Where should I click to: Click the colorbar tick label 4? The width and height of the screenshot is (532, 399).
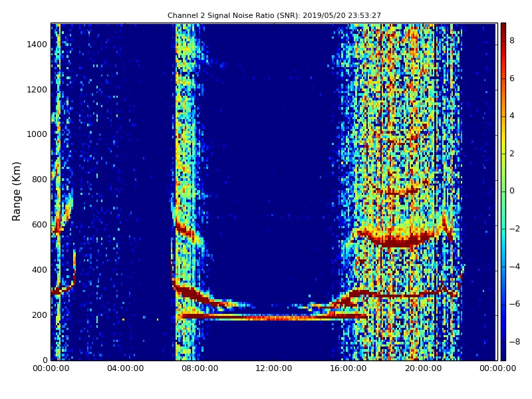[x=512, y=116]
